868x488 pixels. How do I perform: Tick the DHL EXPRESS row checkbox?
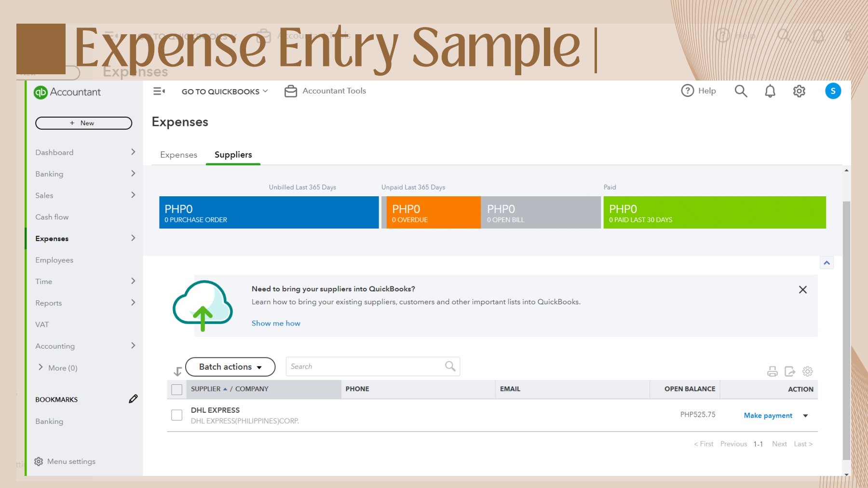tap(177, 415)
